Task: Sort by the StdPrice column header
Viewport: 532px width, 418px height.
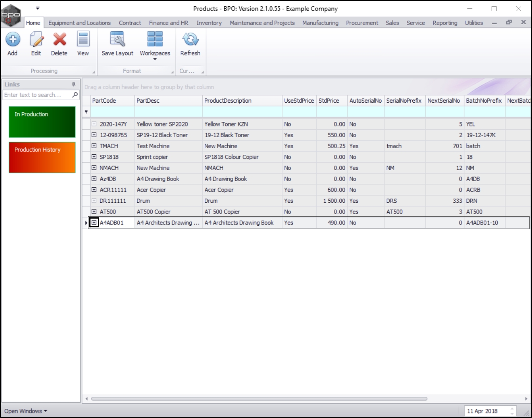Action: pyautogui.click(x=332, y=101)
